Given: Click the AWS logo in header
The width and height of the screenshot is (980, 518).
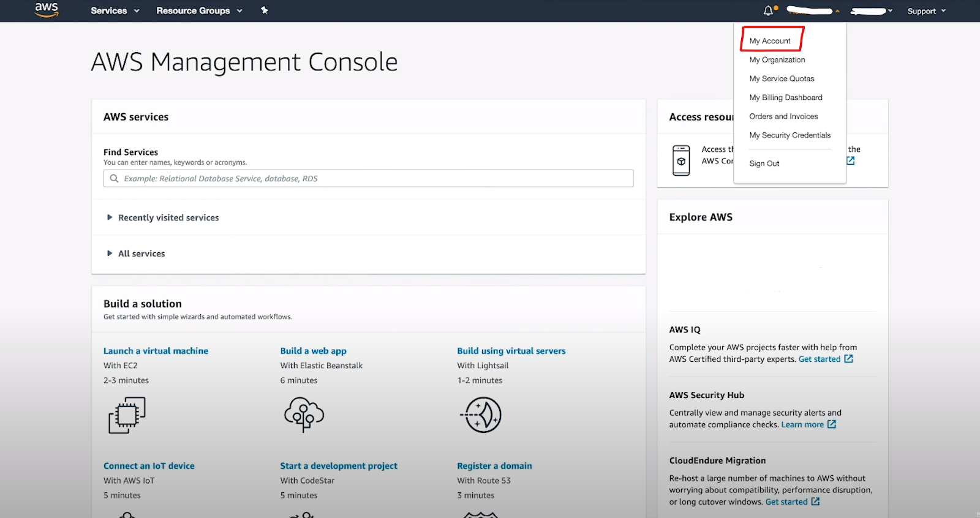Looking at the screenshot, I should [47, 10].
